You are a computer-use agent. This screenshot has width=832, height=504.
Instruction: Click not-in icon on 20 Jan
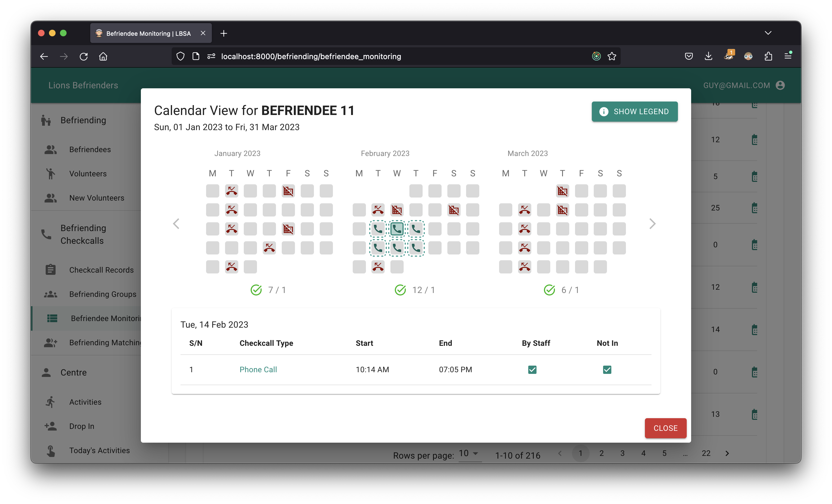pos(288,229)
